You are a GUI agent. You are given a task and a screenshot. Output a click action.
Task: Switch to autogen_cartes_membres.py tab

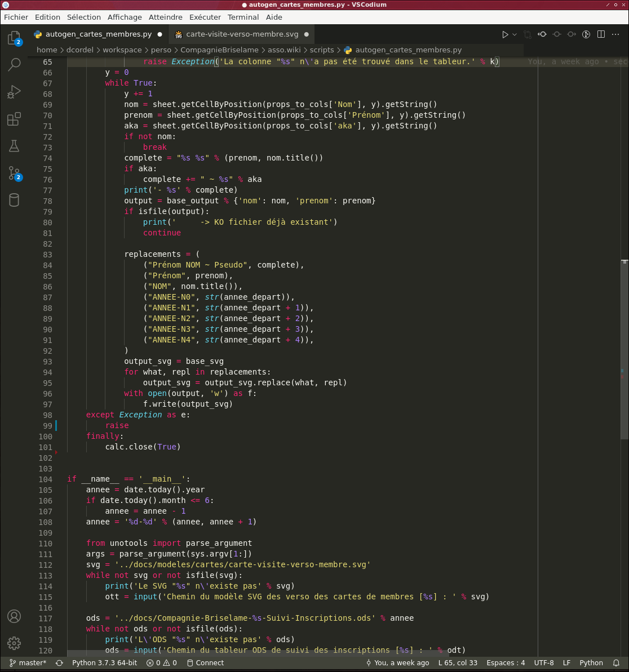point(98,34)
